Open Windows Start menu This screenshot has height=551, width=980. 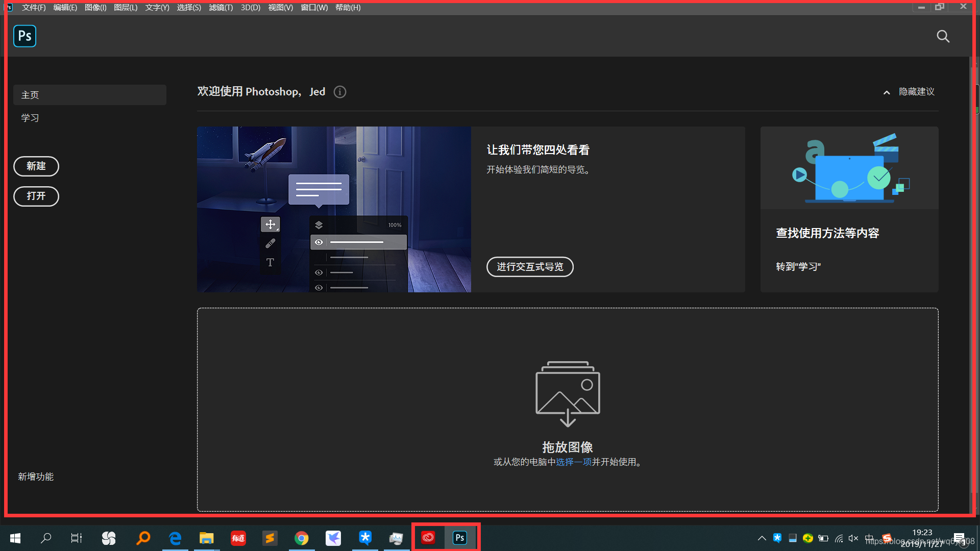coord(15,538)
